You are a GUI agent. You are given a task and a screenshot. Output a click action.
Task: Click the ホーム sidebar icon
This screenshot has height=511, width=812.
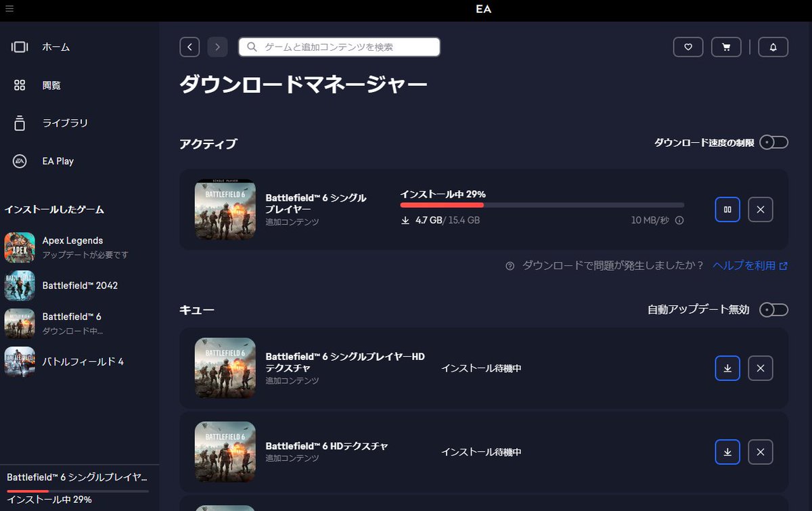tap(20, 47)
